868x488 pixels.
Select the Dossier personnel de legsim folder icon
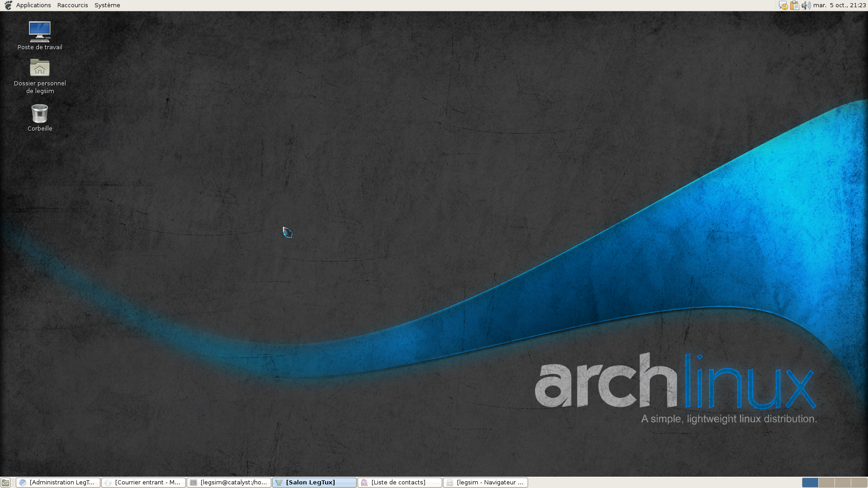tap(40, 76)
